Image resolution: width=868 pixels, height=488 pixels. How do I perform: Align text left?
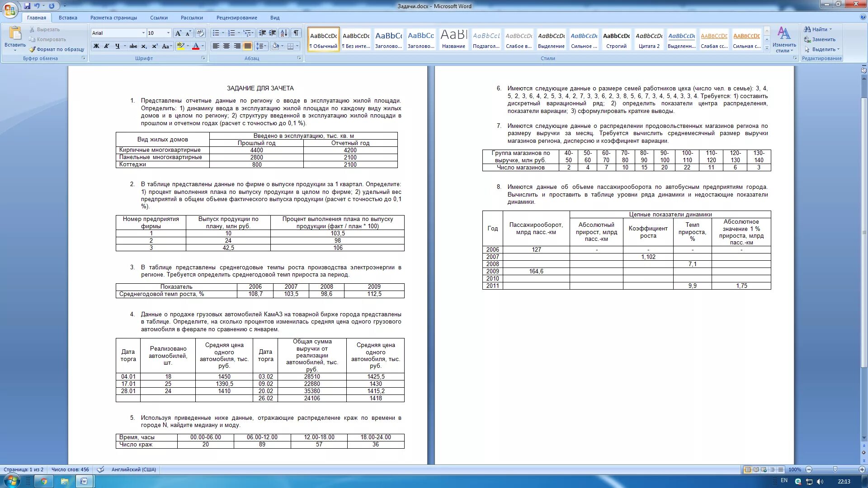click(216, 46)
